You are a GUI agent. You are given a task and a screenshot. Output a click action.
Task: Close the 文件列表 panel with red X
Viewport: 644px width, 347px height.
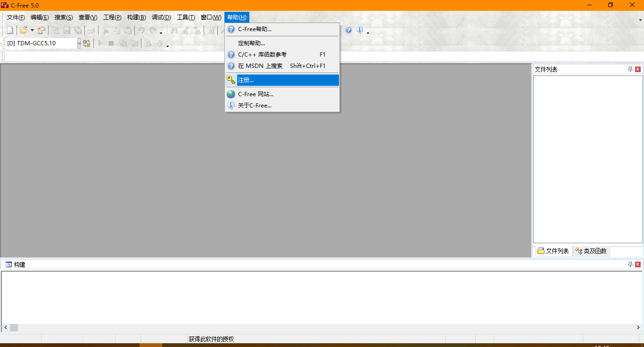point(638,69)
